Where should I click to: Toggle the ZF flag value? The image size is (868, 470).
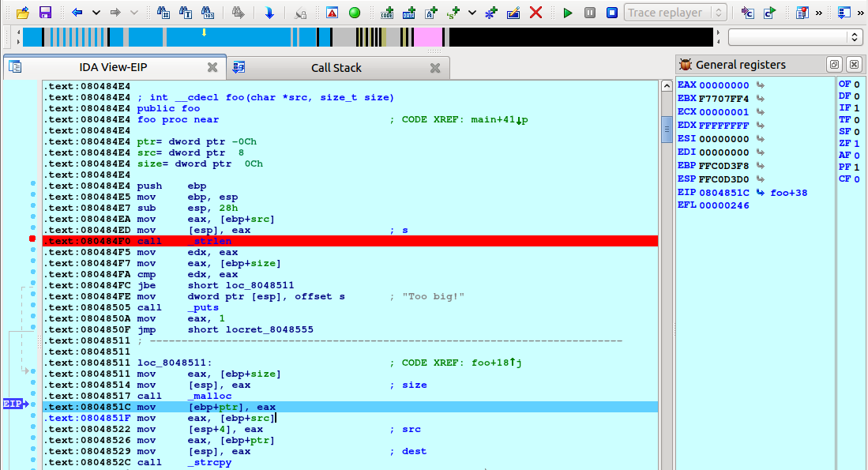coord(857,144)
